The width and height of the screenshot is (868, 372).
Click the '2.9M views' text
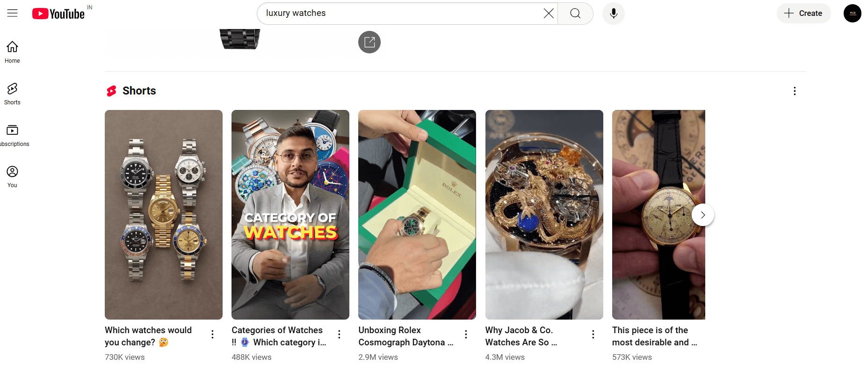coord(378,357)
